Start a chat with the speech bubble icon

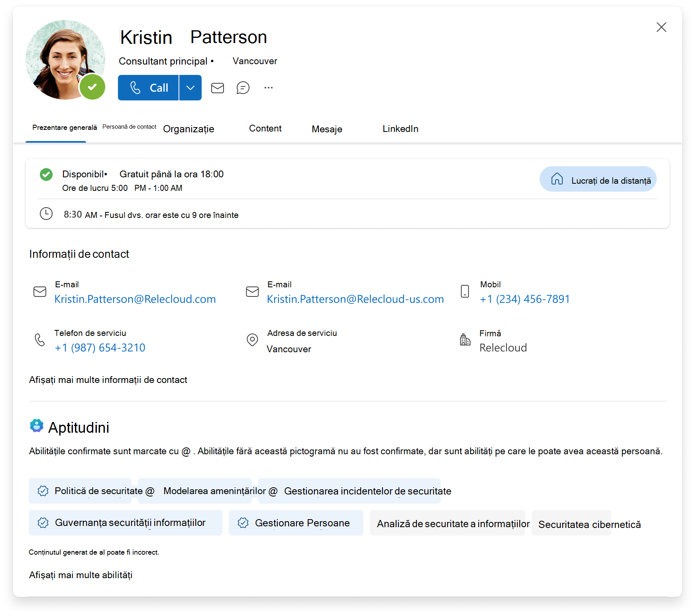click(243, 88)
